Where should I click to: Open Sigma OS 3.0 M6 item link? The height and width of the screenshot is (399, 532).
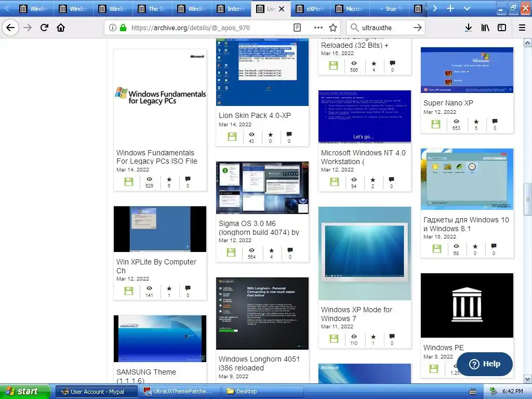[259, 228]
